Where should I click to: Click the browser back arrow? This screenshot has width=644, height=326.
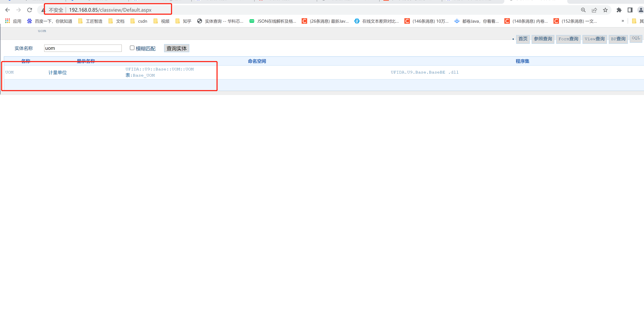tap(8, 10)
